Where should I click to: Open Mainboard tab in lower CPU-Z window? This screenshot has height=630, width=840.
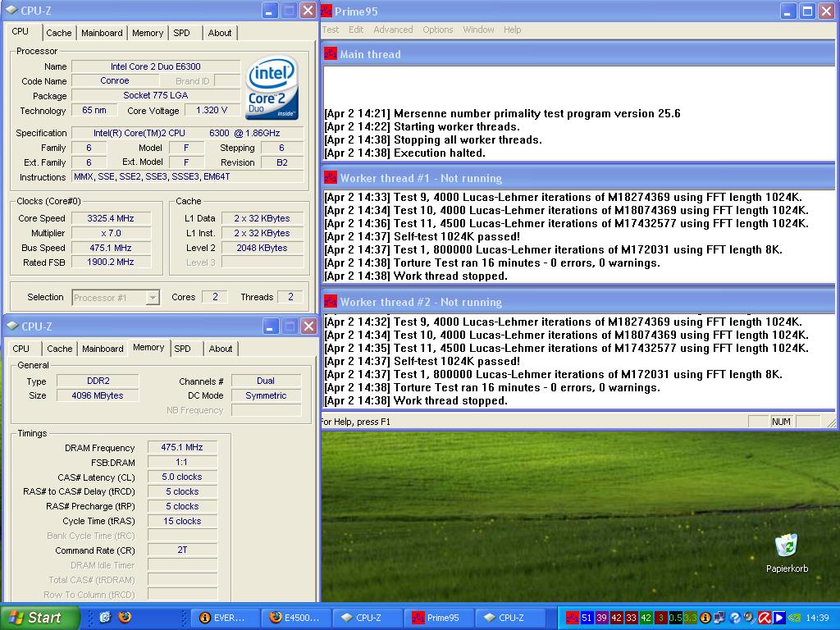point(103,349)
